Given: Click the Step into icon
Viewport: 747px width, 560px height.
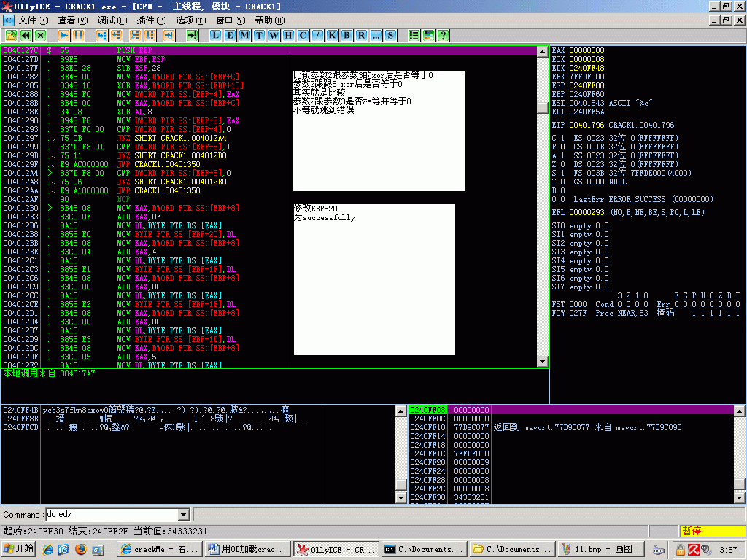Looking at the screenshot, I should (x=101, y=35).
